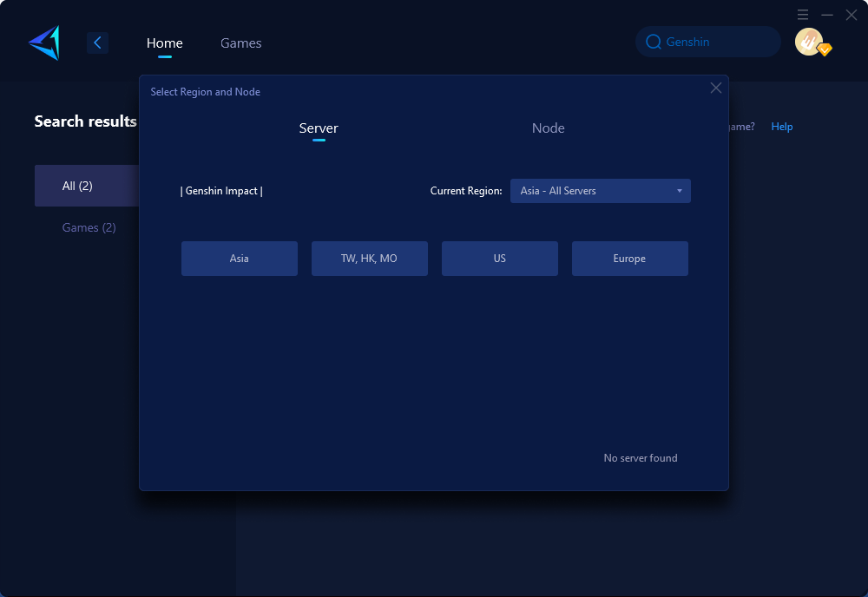
Task: Select the TW, HK, MO server button
Action: click(x=369, y=259)
